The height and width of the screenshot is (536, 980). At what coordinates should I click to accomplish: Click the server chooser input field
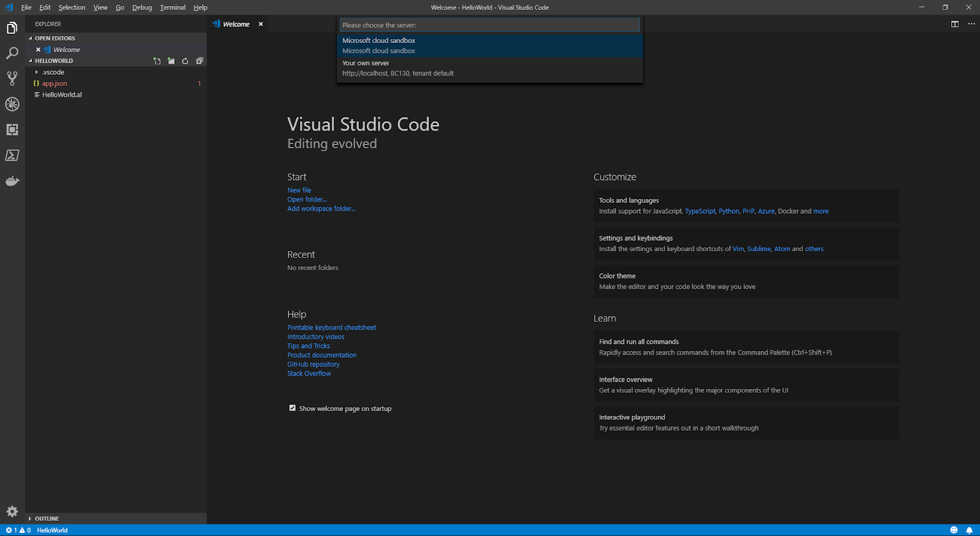[489, 25]
